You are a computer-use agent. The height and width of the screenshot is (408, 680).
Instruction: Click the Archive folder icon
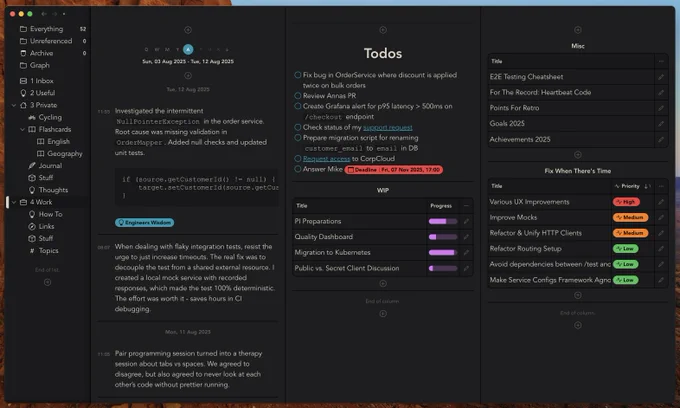(22, 53)
